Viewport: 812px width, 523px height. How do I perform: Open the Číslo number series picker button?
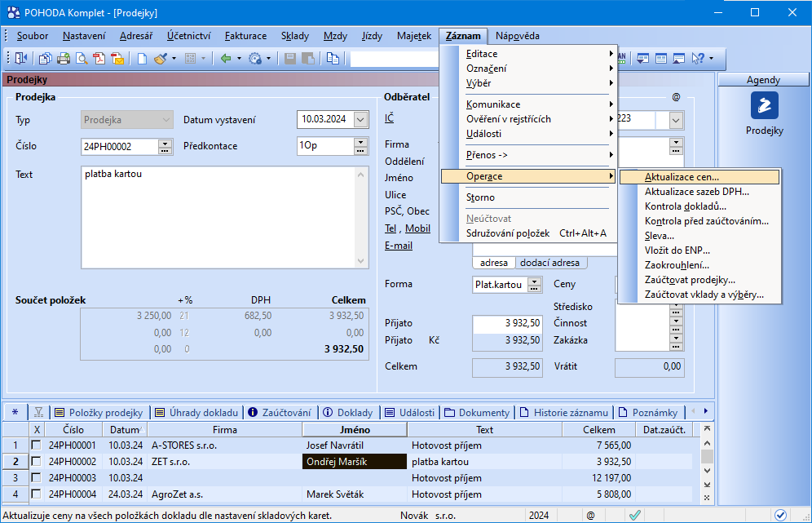click(165, 147)
